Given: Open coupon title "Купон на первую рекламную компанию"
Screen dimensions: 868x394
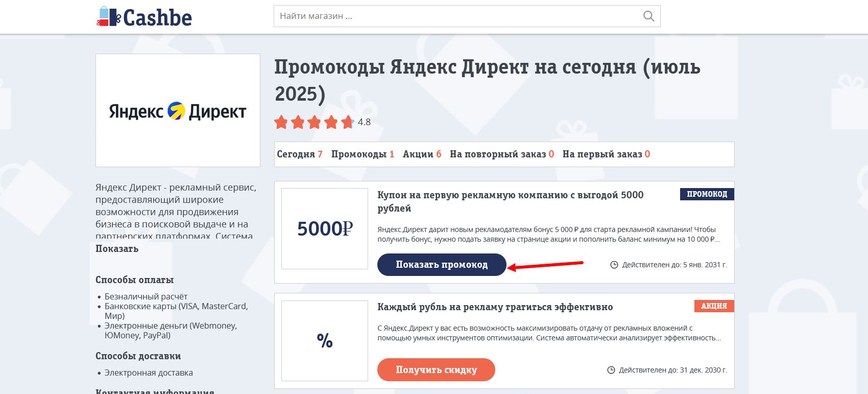Looking at the screenshot, I should [x=511, y=201].
